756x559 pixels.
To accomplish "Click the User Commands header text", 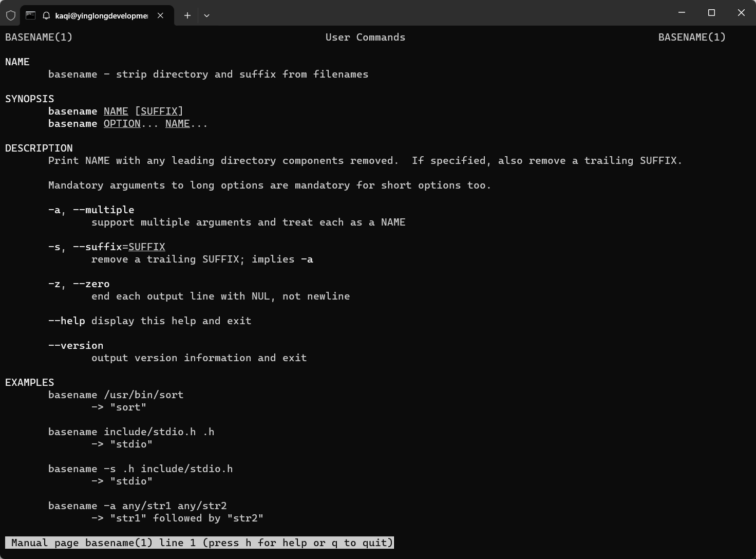I will (x=365, y=37).
